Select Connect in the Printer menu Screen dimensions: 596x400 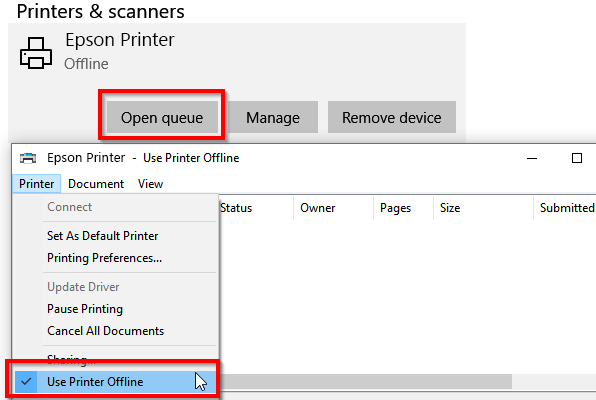click(116, 207)
